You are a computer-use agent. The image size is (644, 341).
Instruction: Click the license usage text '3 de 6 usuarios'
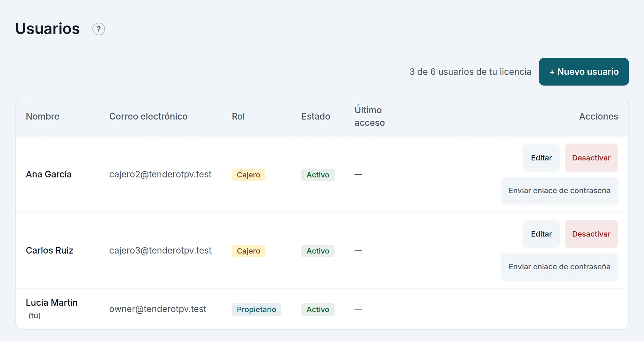coord(442,72)
